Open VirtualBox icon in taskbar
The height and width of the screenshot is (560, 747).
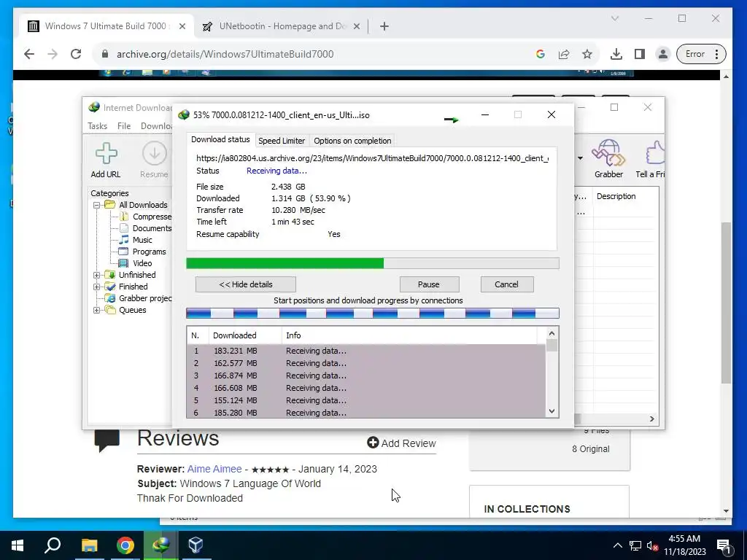[x=196, y=545]
